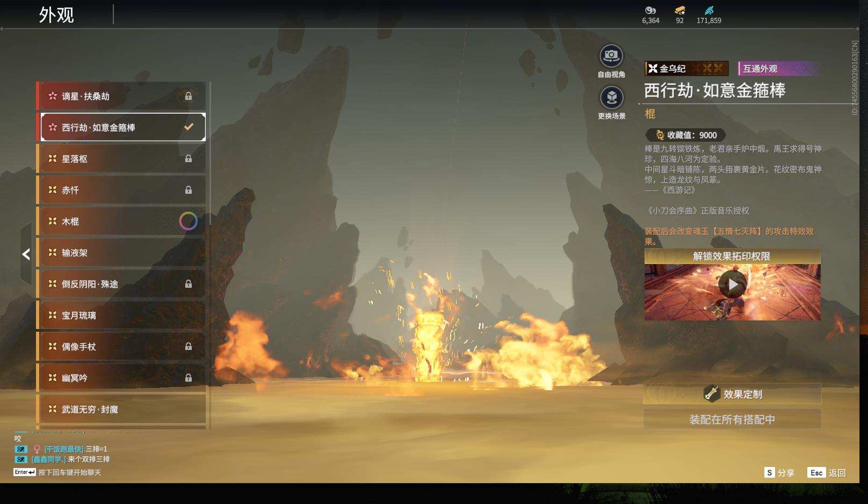Click the chat channel icon beside 来个双排三排
Image resolution: width=868 pixels, height=504 pixels.
pyautogui.click(x=21, y=459)
